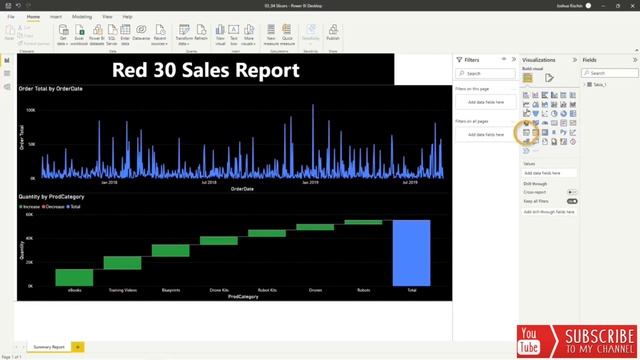Screen dimensions: 640x360
Task: Choose the Treemap visual
Action: [x=573, y=114]
